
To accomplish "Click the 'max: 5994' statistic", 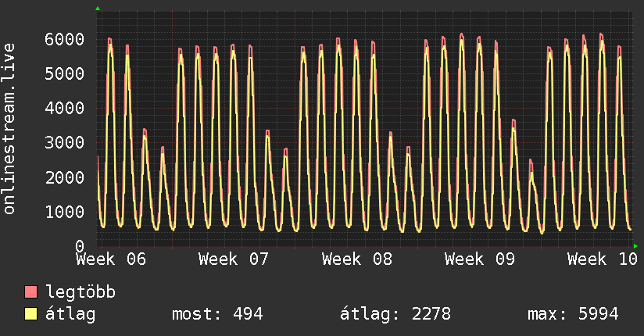I will click(573, 314).
